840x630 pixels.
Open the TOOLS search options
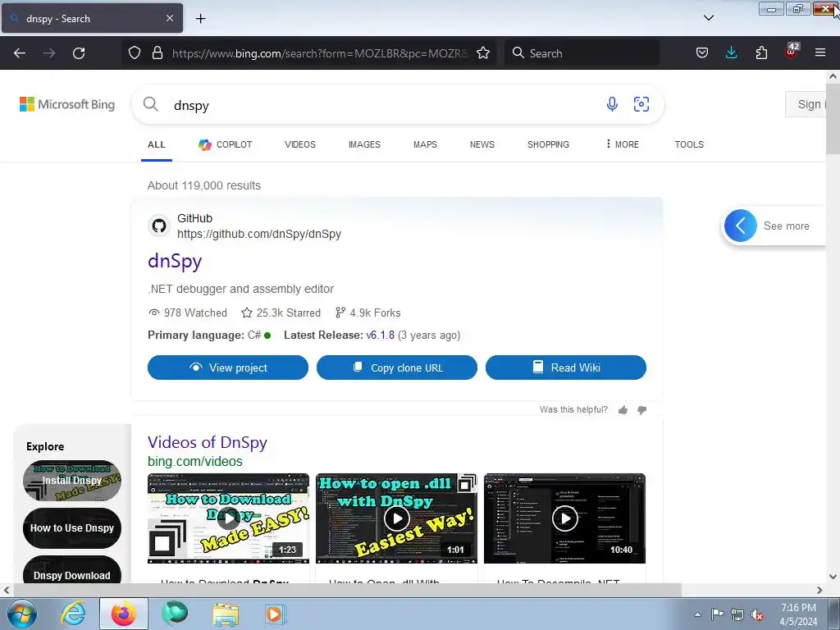[x=689, y=144]
